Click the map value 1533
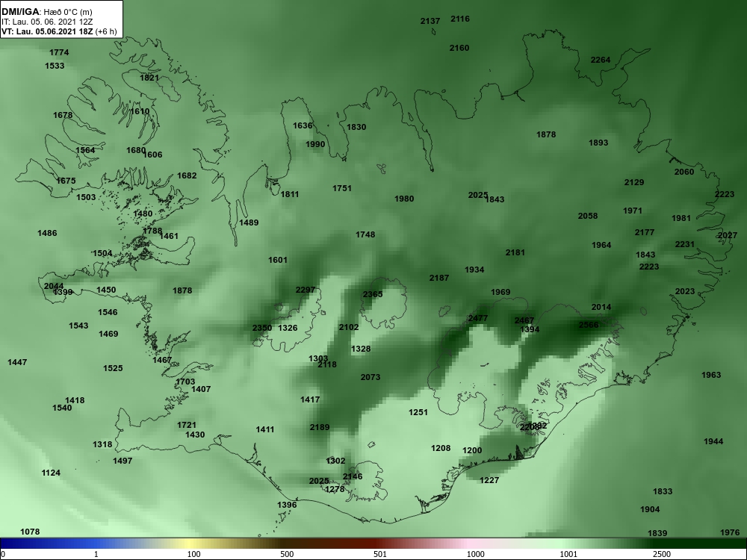Viewport: 747px width, 560px height. coord(55,66)
